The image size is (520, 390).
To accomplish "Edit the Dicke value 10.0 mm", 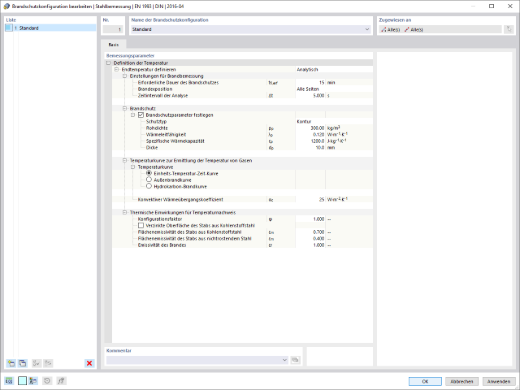I will point(310,147).
